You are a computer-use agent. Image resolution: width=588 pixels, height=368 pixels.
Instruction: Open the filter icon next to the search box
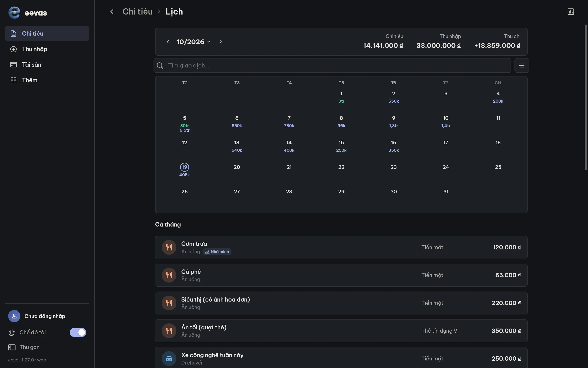(522, 65)
